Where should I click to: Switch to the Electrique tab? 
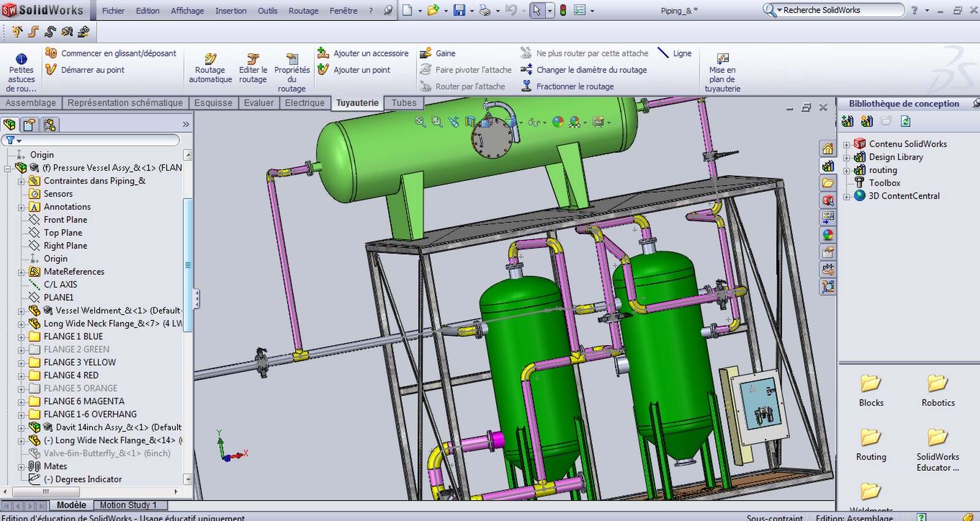click(x=304, y=103)
